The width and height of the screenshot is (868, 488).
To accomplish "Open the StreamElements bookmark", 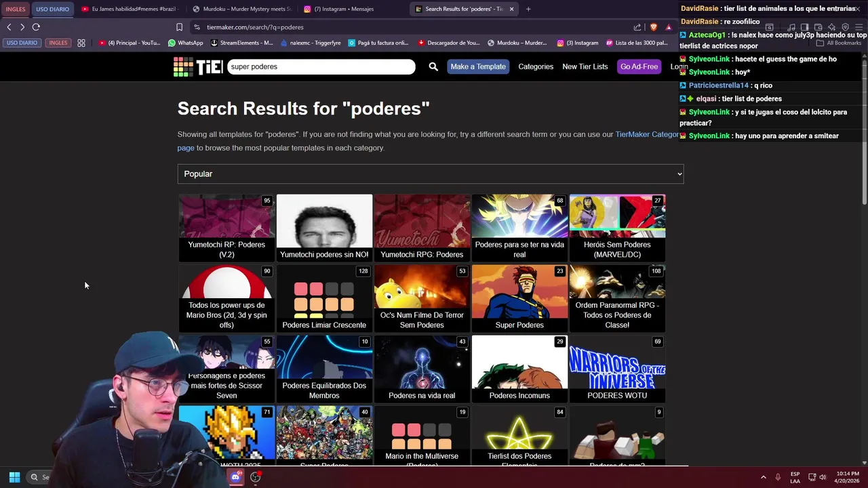I will click(x=241, y=43).
